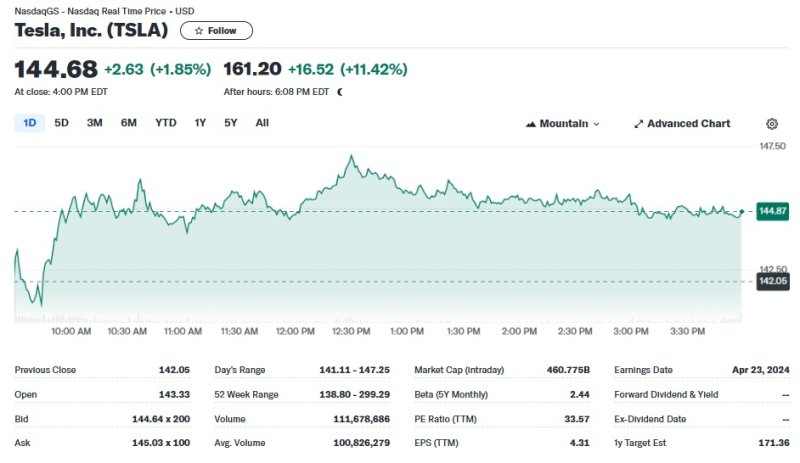This screenshot has width=800, height=463.
Task: Click the 12:30 PM peak on chart
Action: [351, 157]
